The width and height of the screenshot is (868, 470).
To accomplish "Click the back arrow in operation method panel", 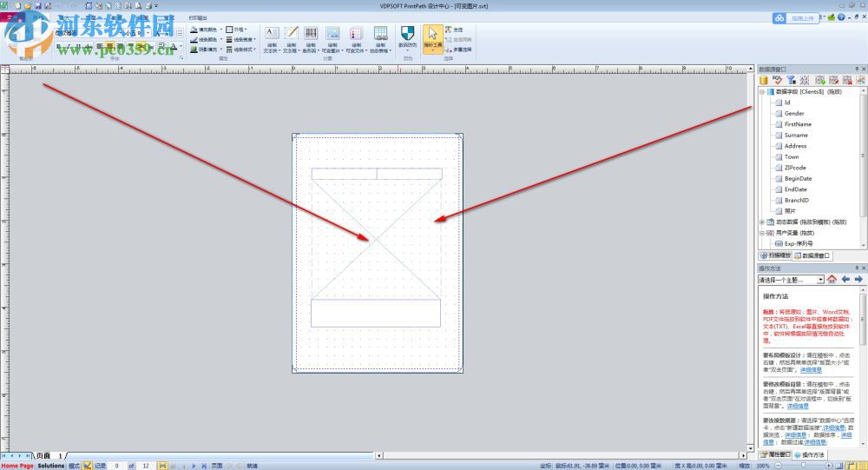I will point(845,280).
